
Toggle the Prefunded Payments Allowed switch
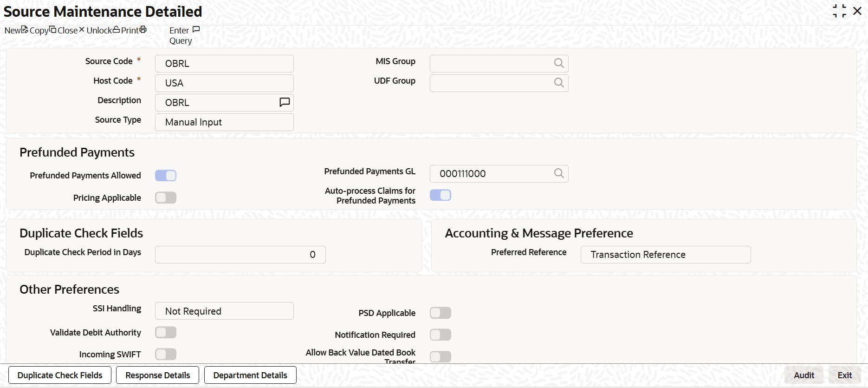pyautogui.click(x=166, y=176)
